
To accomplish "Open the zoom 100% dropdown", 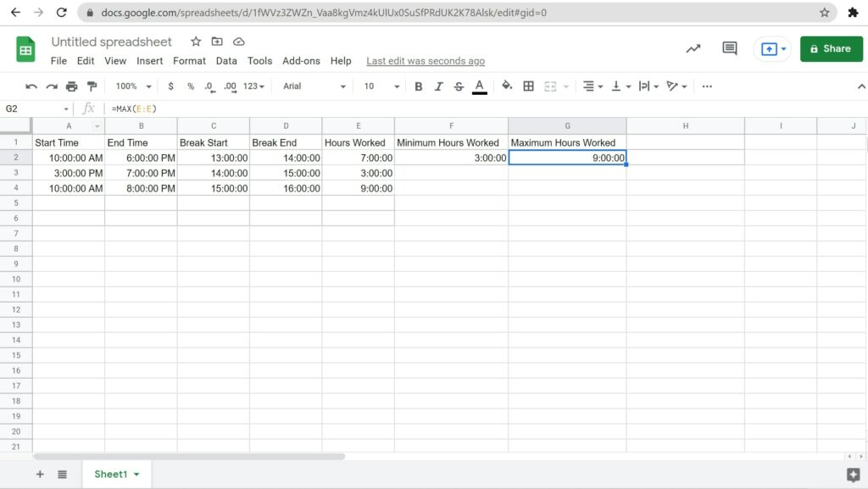I will pos(133,86).
